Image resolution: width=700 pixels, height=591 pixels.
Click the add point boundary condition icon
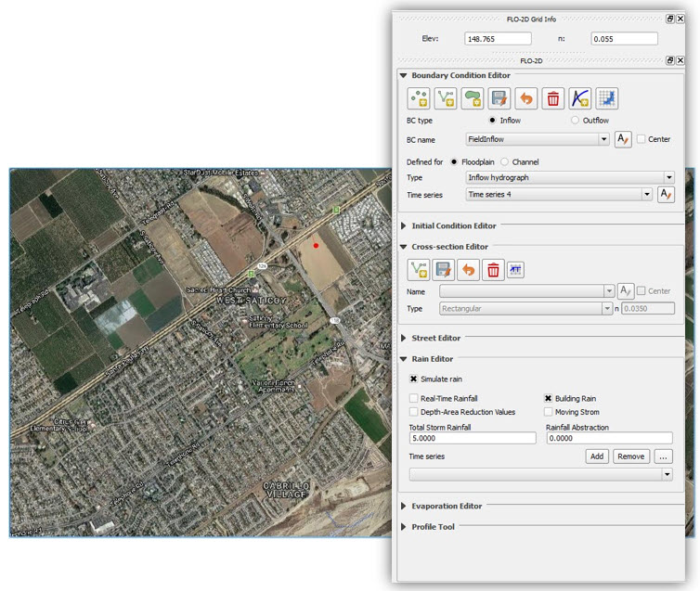418,98
